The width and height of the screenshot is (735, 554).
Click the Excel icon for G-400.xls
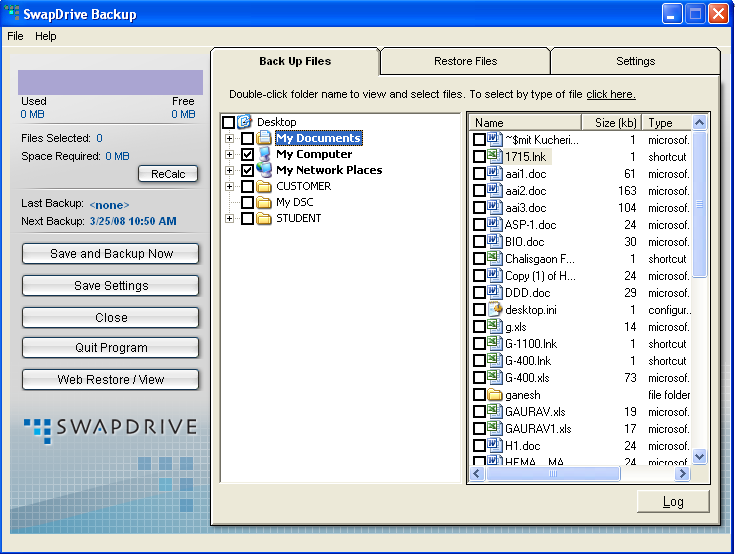click(494, 377)
